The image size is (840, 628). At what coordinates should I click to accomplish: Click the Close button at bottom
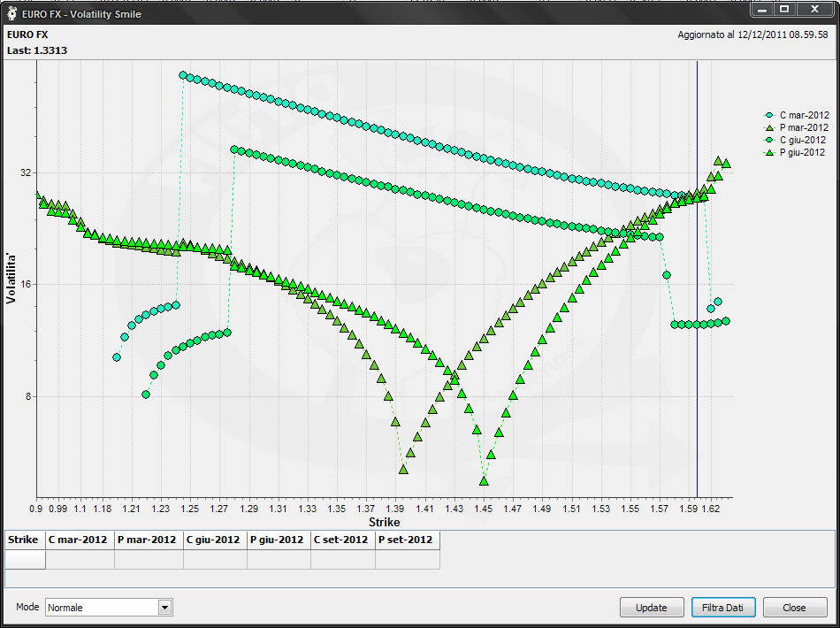(x=795, y=607)
